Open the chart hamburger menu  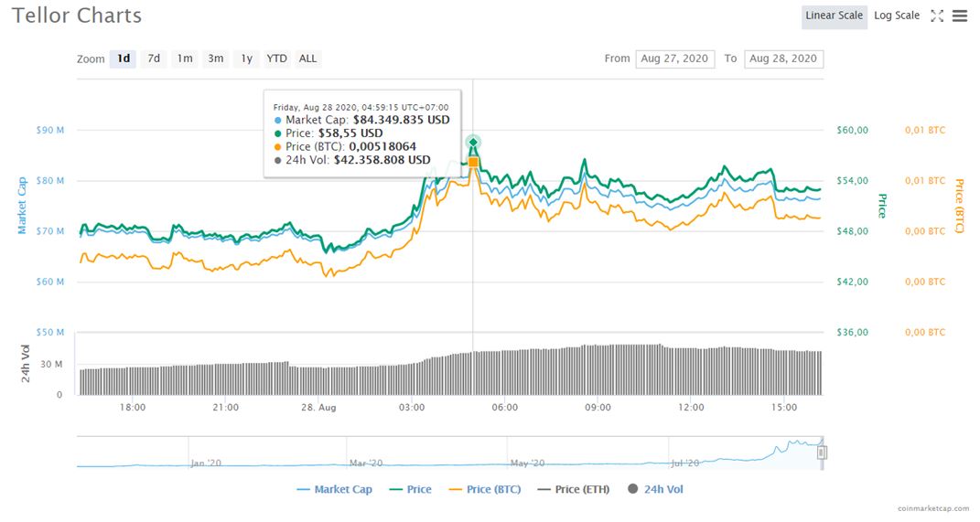959,16
